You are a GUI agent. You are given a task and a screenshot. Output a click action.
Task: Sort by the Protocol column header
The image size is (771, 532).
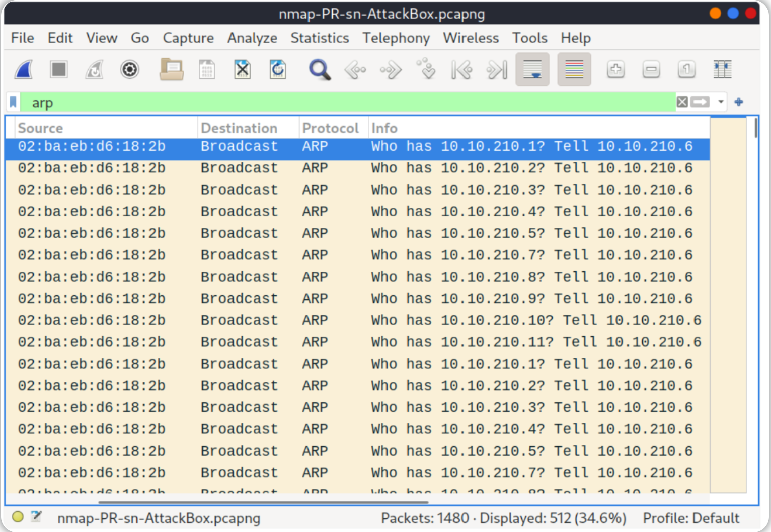click(334, 128)
